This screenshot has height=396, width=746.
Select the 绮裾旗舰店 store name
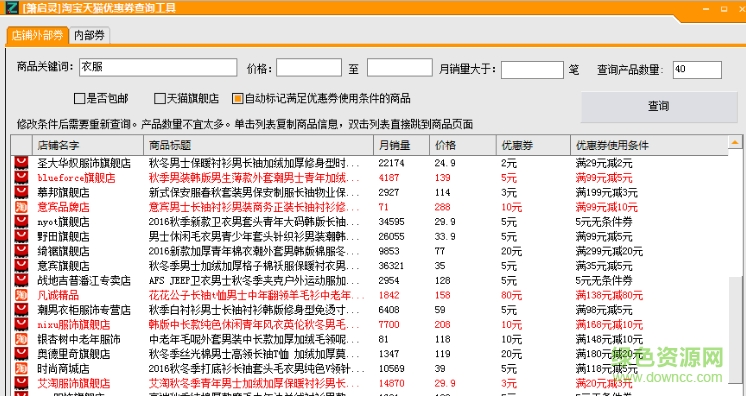pos(63,251)
